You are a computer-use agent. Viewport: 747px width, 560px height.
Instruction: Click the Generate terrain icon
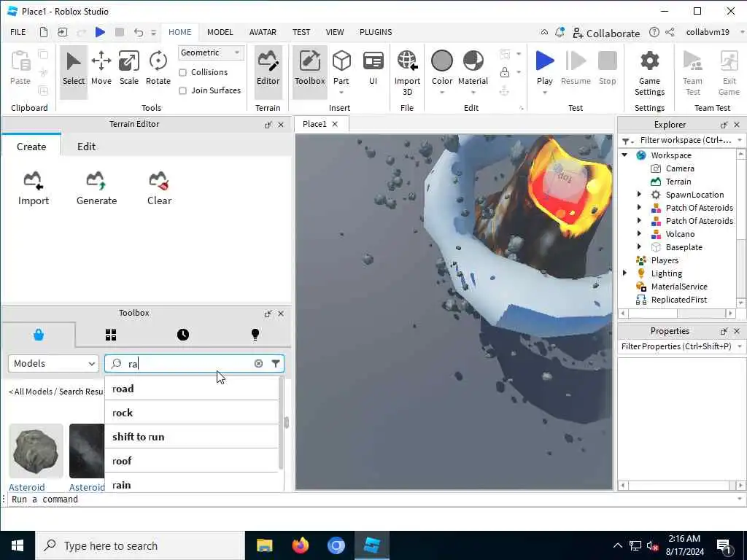coord(96,189)
